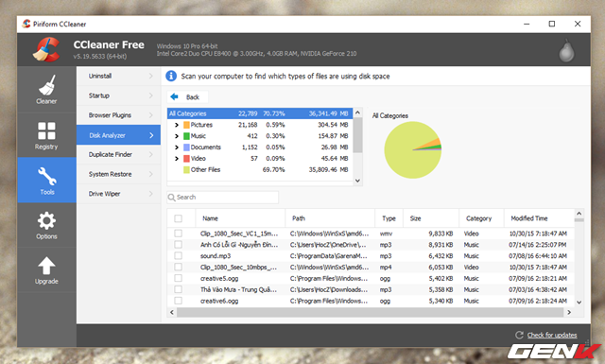Click the refresh icon beside Check for updates

tap(519, 335)
